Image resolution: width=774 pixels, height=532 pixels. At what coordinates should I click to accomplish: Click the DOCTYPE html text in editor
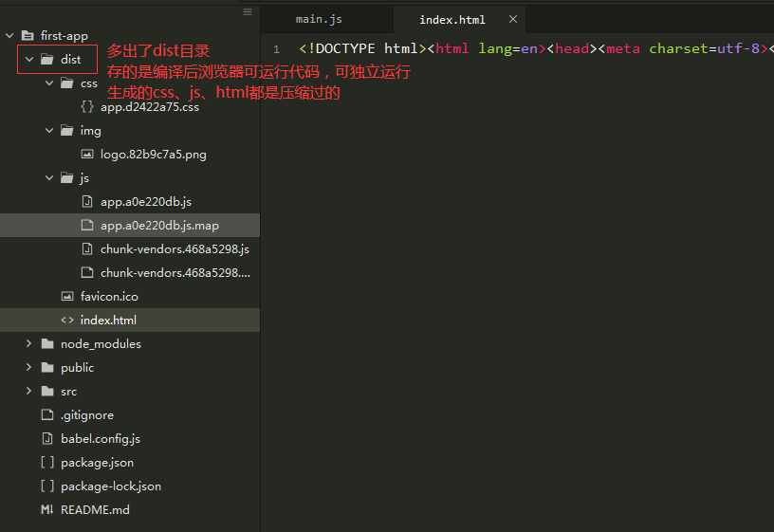tap(362, 48)
